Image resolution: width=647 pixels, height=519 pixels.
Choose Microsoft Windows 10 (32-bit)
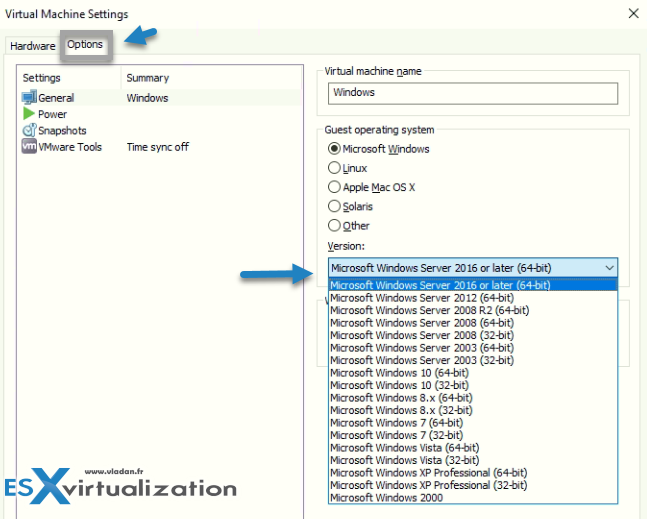pos(473,385)
